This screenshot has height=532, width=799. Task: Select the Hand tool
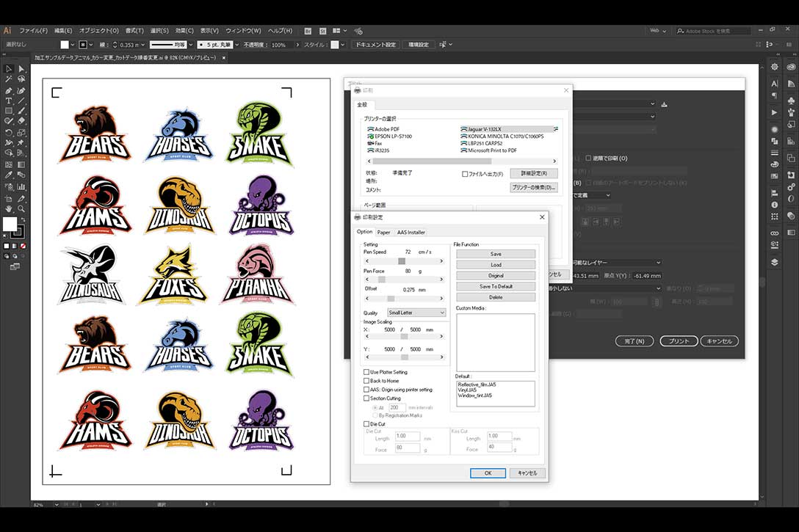(9, 208)
